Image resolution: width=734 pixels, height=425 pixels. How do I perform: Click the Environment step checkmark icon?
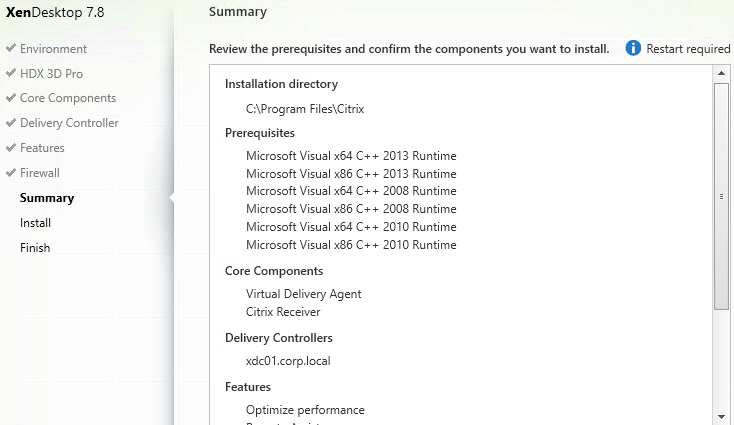click(11, 48)
